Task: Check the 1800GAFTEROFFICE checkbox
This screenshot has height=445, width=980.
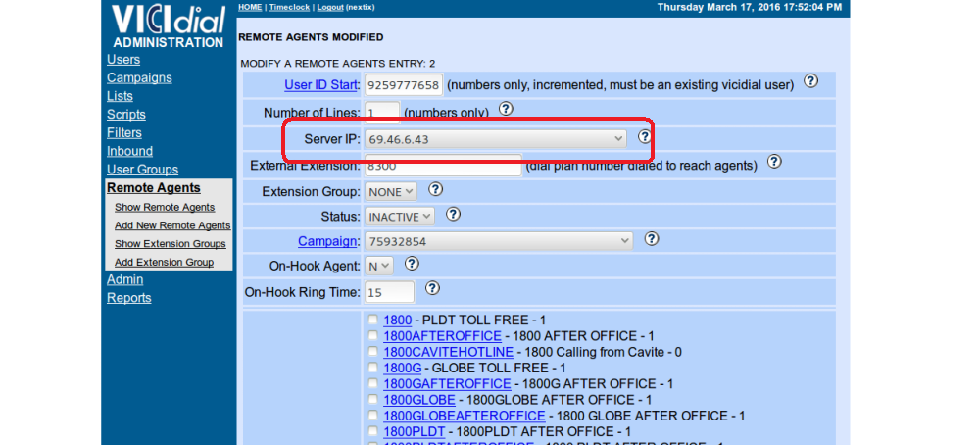Action: pyautogui.click(x=373, y=384)
